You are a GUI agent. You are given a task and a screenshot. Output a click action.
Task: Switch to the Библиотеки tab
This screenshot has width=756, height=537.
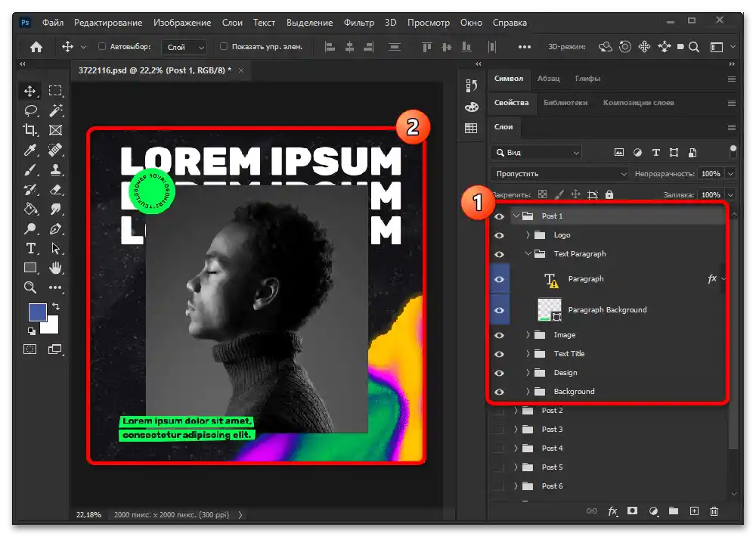point(565,102)
